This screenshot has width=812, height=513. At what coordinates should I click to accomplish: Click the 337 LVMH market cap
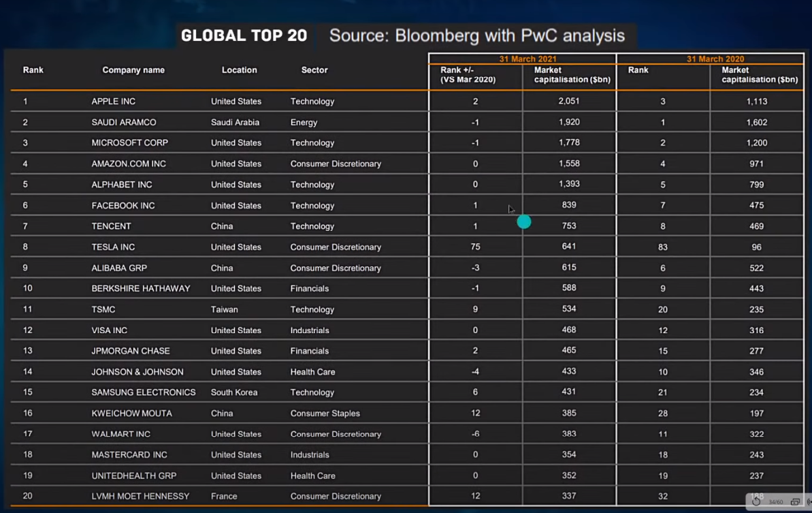point(569,496)
